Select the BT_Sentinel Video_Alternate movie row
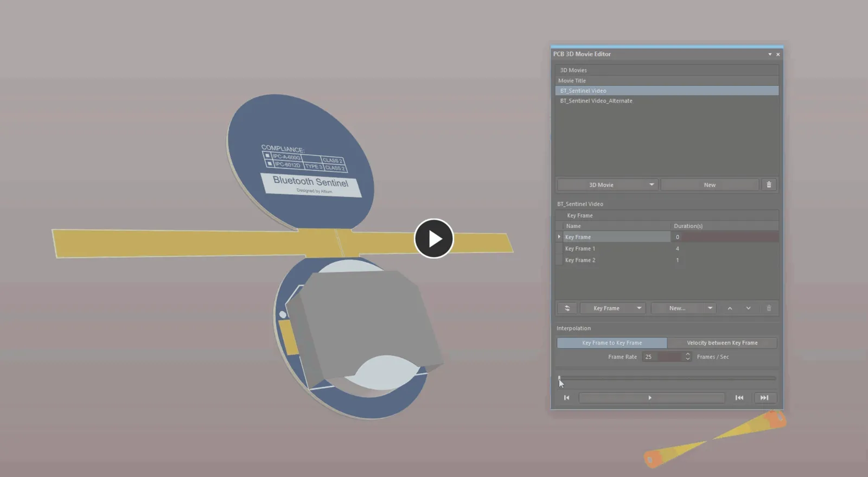Screen dimensions: 868x477 point(667,101)
